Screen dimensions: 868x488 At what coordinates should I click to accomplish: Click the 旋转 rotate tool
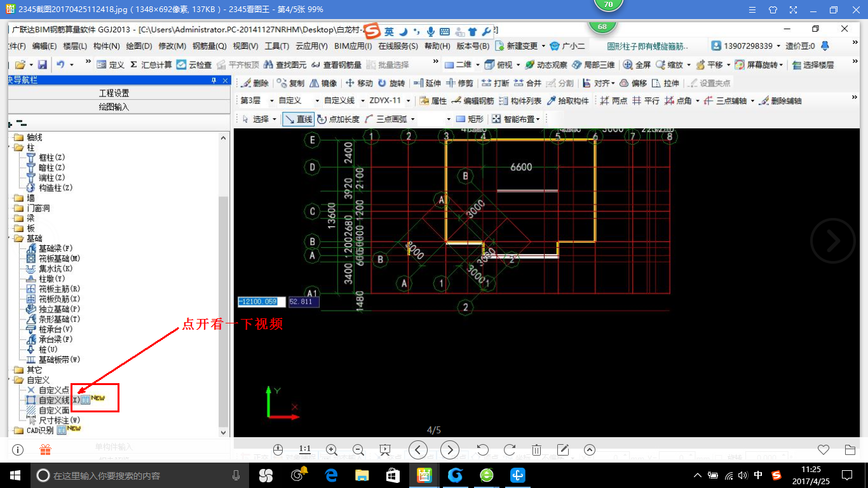pos(391,83)
